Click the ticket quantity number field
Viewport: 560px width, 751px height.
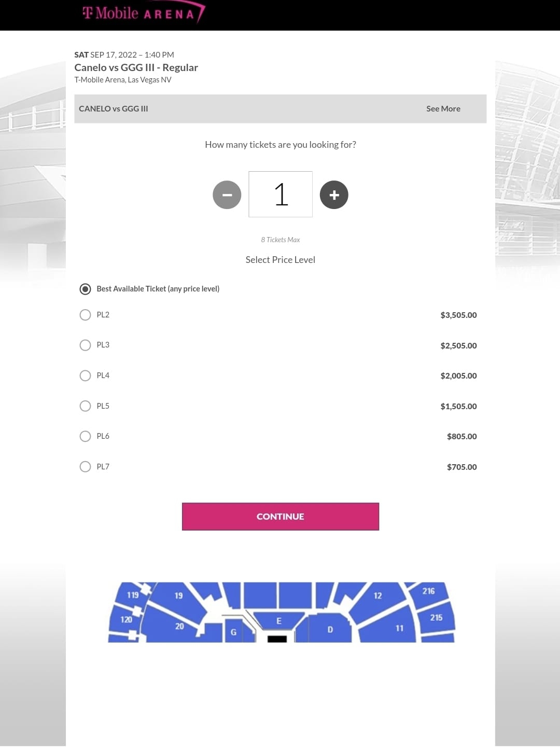tap(281, 194)
